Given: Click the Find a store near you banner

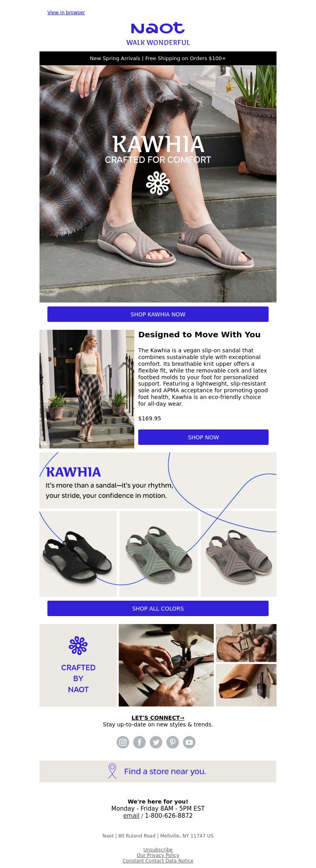Looking at the screenshot, I should (x=158, y=771).
